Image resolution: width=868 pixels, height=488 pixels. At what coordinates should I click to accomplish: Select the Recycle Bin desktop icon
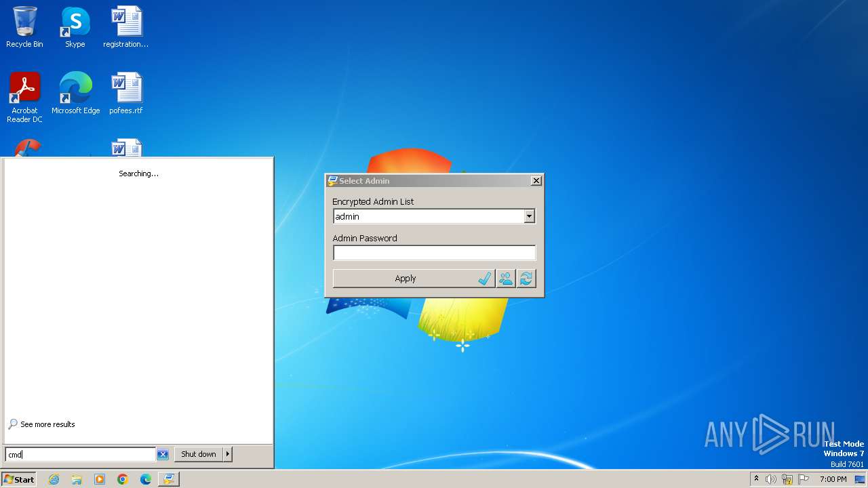(x=24, y=27)
